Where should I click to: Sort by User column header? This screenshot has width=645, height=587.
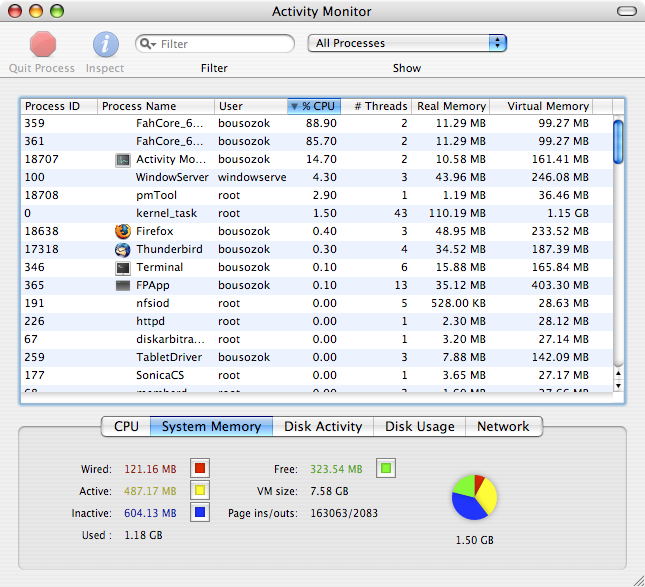pyautogui.click(x=251, y=106)
